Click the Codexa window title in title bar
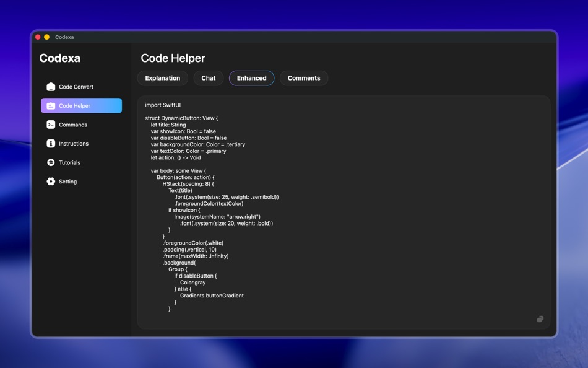588x368 pixels. [64, 37]
